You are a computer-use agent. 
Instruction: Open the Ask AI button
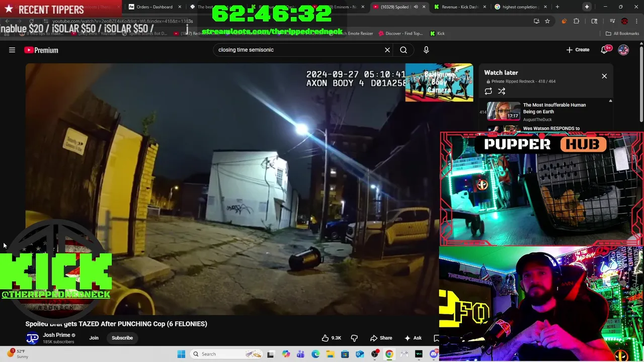pyautogui.click(x=413, y=338)
